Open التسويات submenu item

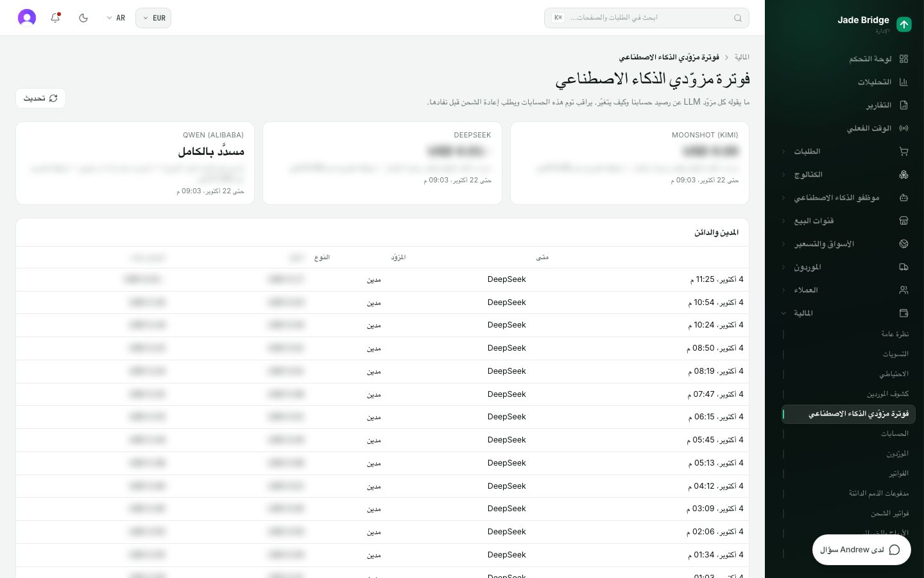(x=895, y=354)
